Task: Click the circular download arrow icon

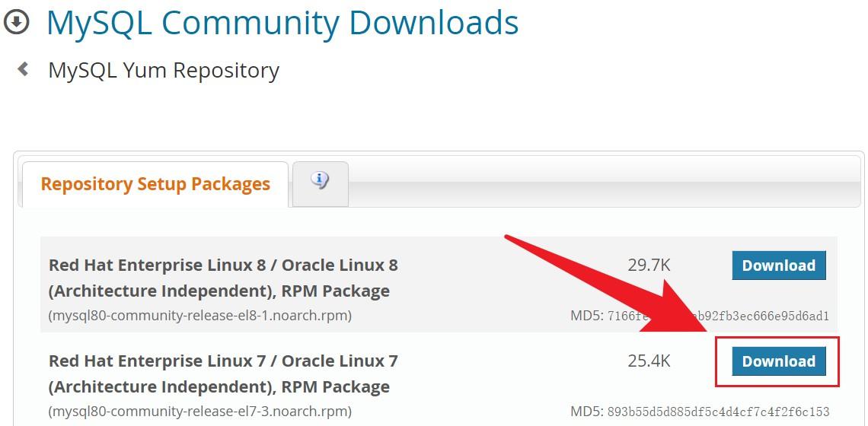Action: 16,22
